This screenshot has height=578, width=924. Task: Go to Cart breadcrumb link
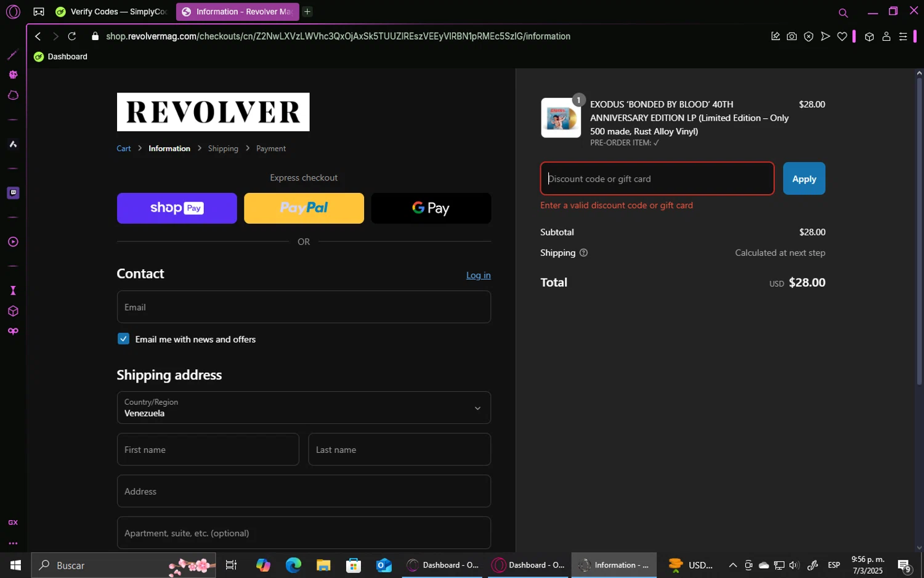point(124,149)
